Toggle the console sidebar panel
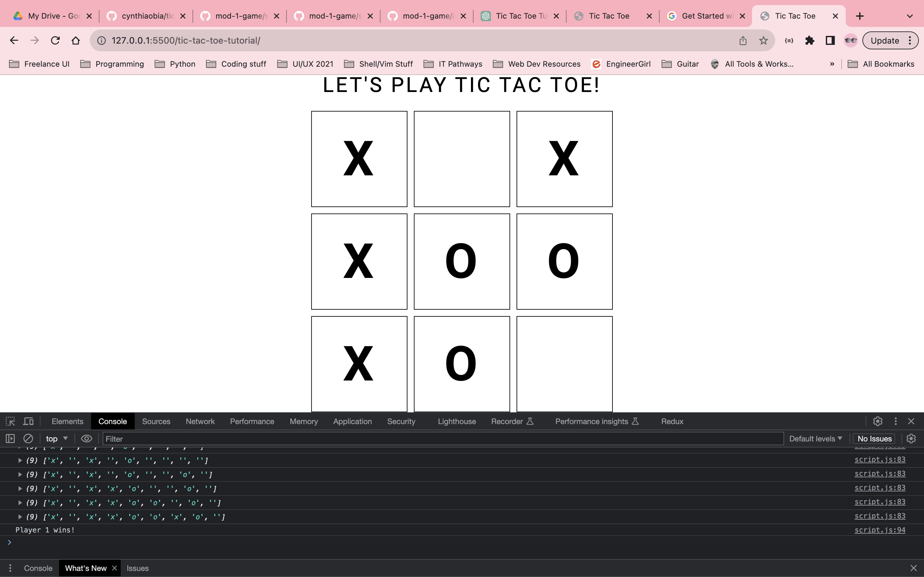Viewport: 924px width, 577px height. click(x=10, y=439)
